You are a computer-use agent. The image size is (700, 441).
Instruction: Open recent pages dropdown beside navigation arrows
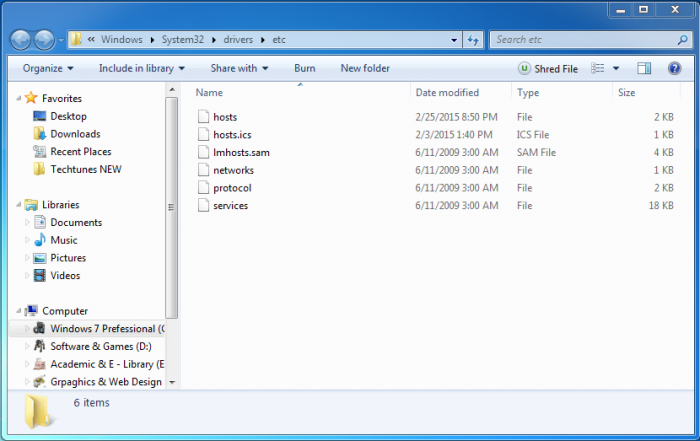tap(61, 40)
